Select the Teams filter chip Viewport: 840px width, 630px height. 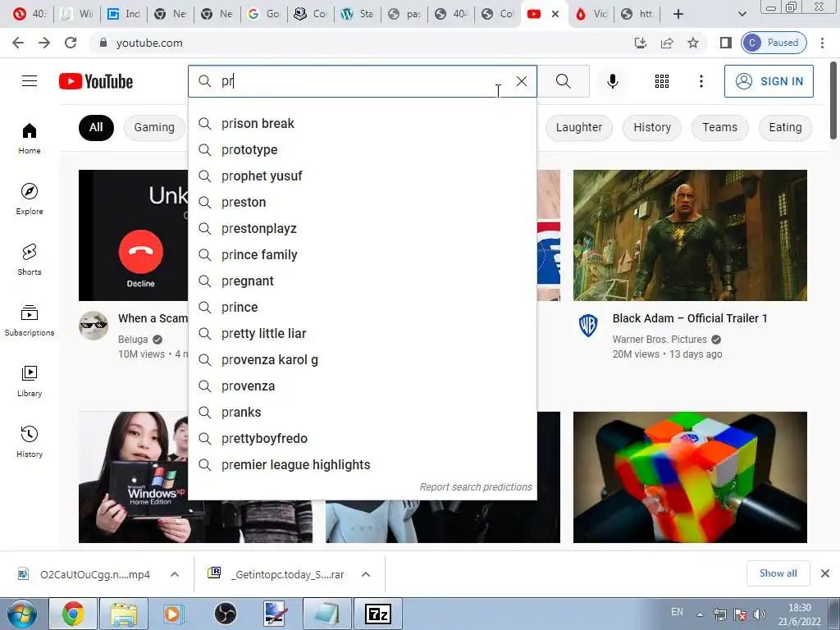coord(719,127)
